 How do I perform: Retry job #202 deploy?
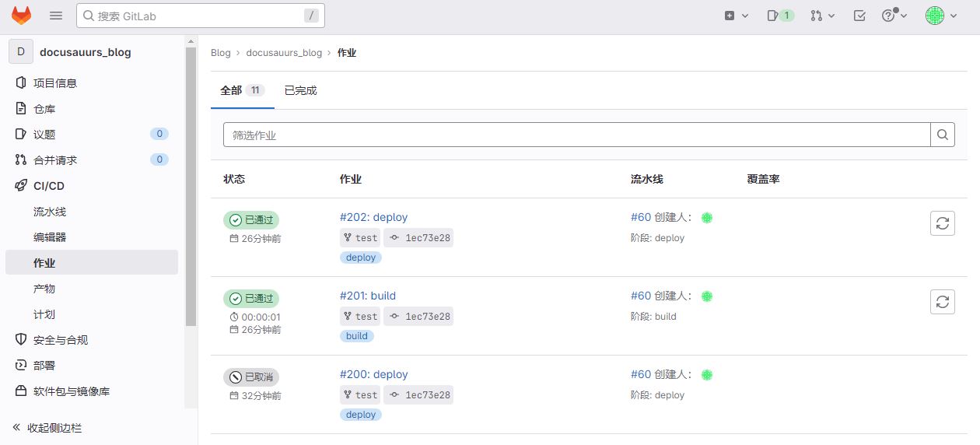(x=942, y=223)
